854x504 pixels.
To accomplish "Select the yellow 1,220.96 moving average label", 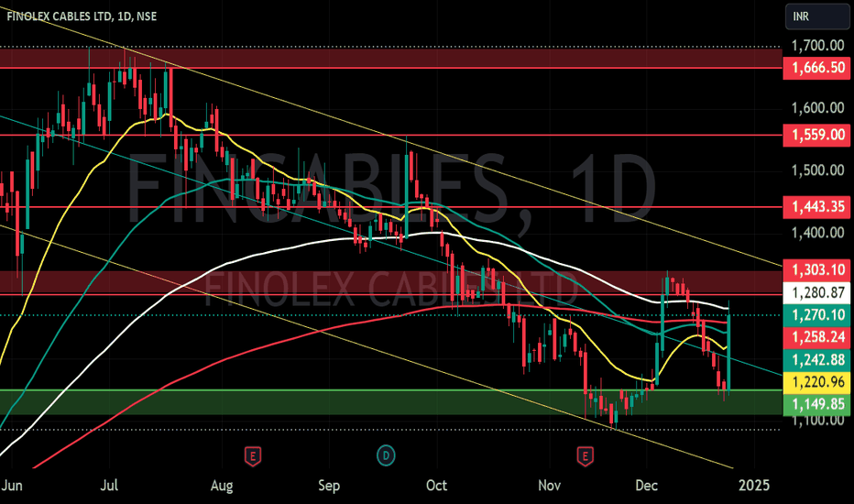I will 818,382.
